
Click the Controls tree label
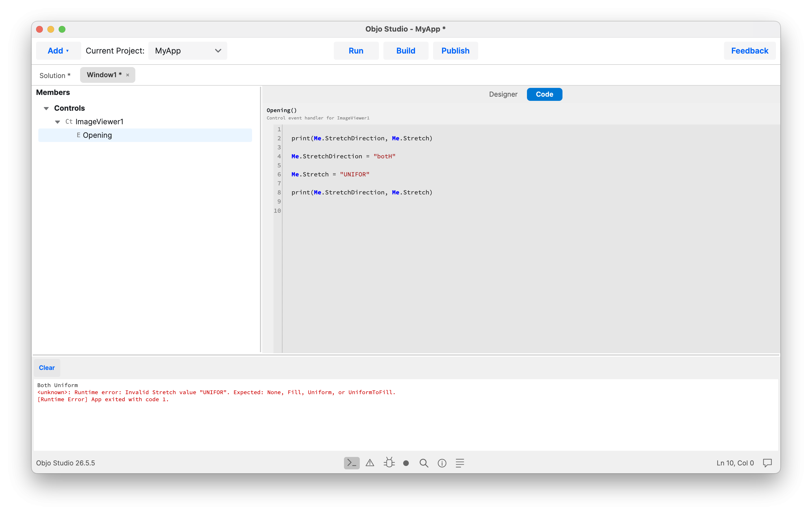click(69, 108)
